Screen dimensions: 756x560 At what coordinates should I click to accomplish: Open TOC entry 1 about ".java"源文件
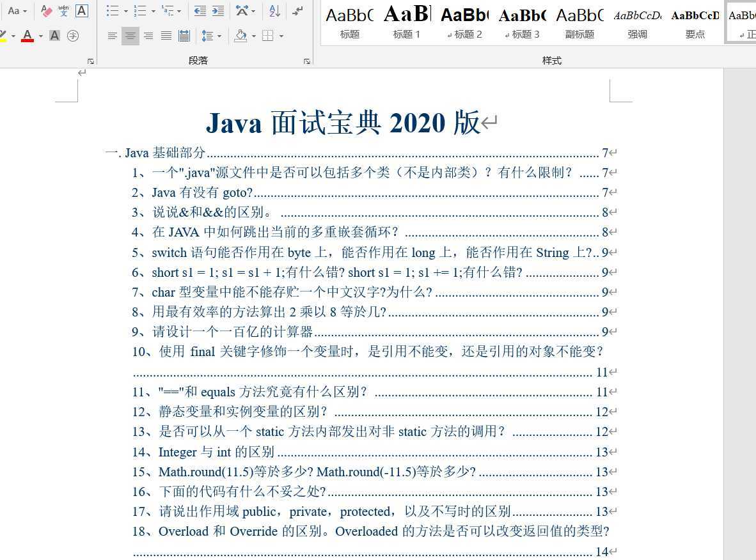coord(374,173)
